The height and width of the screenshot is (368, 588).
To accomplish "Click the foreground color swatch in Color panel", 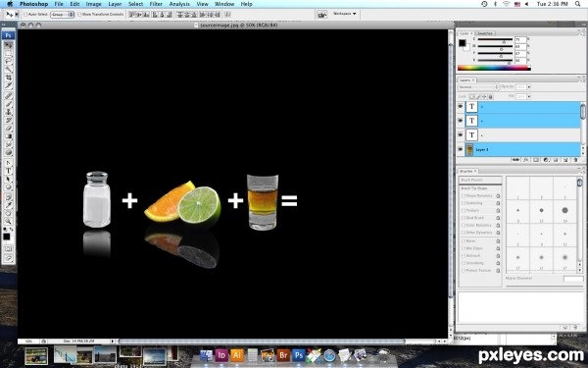I will [463, 43].
